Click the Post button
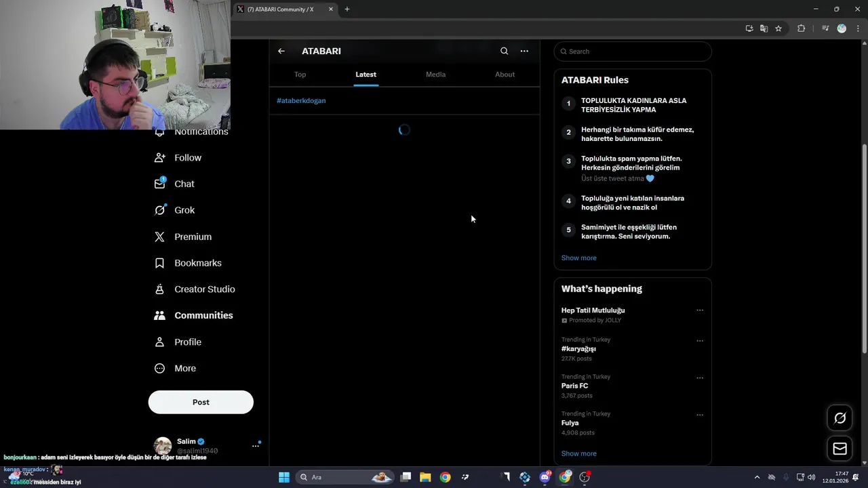 [x=201, y=402]
